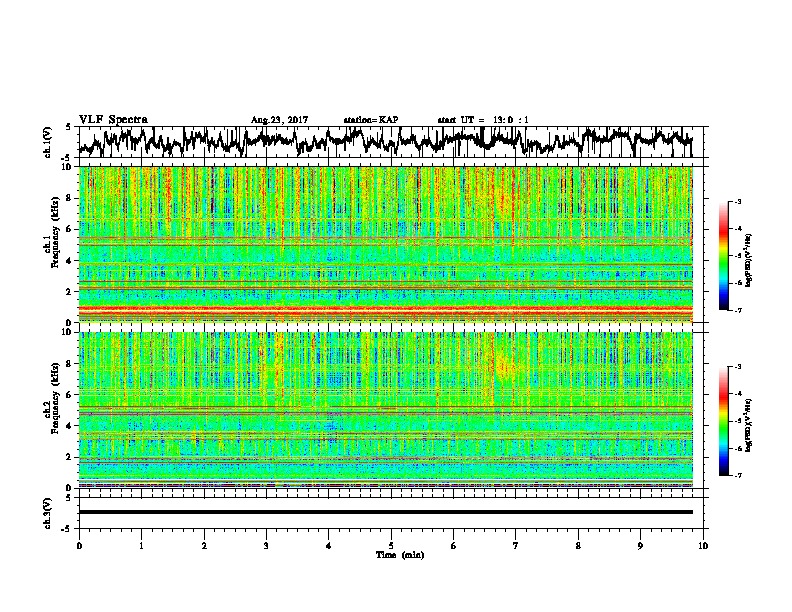Click the time axis tick label "7"

click(x=516, y=546)
